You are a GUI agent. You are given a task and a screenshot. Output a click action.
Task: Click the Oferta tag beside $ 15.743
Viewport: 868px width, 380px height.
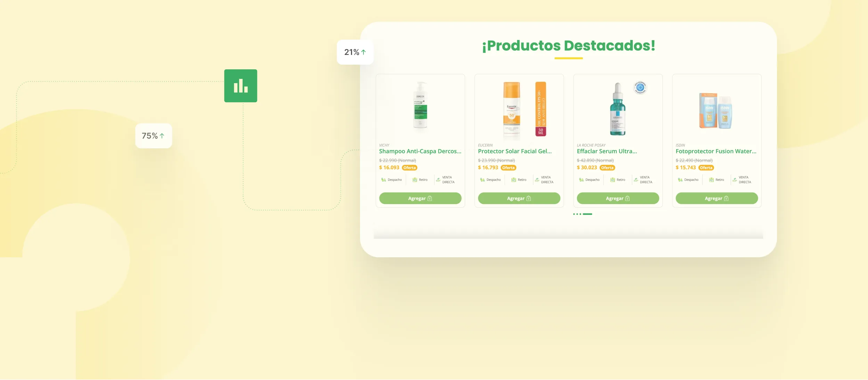[706, 168]
